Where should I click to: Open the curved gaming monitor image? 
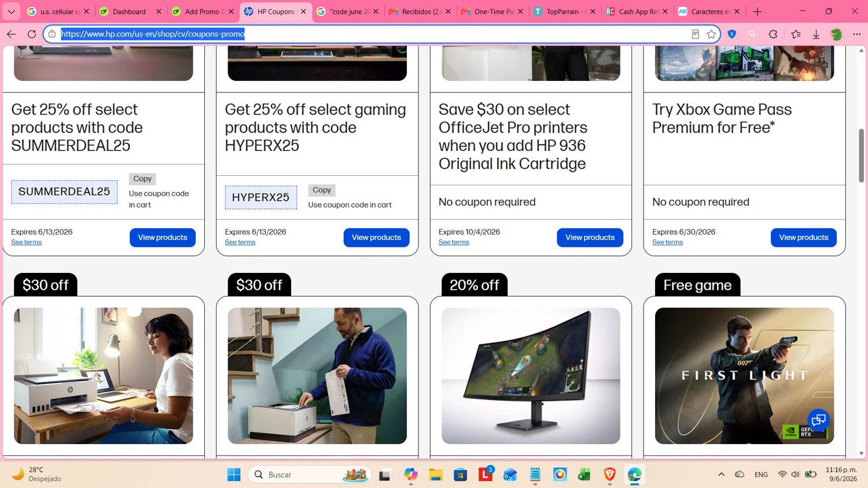click(531, 376)
